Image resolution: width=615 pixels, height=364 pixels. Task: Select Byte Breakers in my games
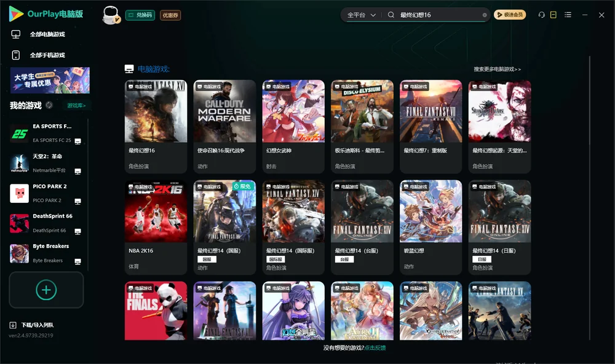(x=46, y=253)
